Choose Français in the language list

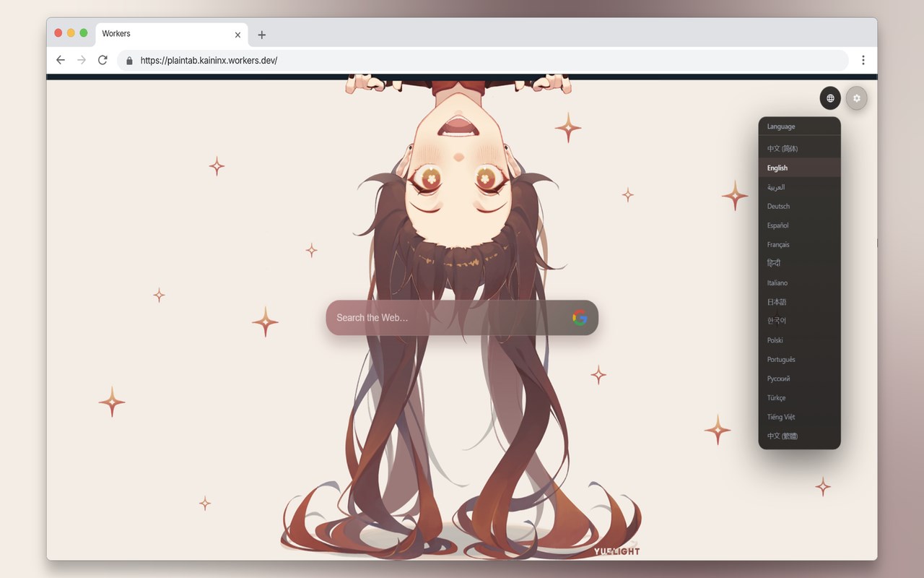pyautogui.click(x=800, y=244)
